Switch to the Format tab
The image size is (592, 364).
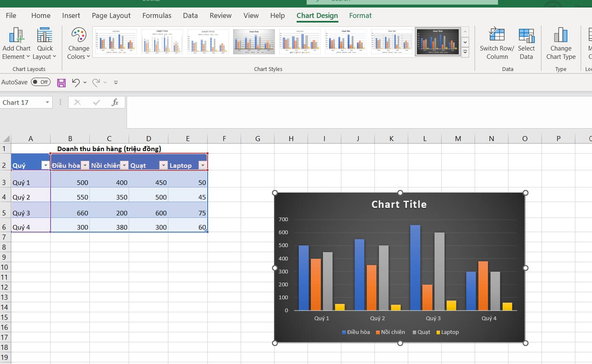(x=360, y=15)
